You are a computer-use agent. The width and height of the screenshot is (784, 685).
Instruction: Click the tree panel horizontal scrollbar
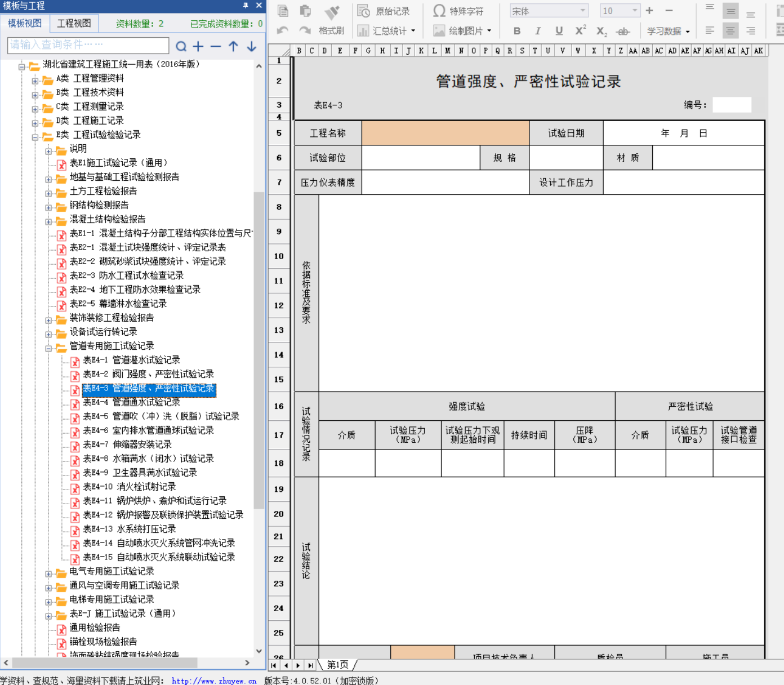(104, 663)
